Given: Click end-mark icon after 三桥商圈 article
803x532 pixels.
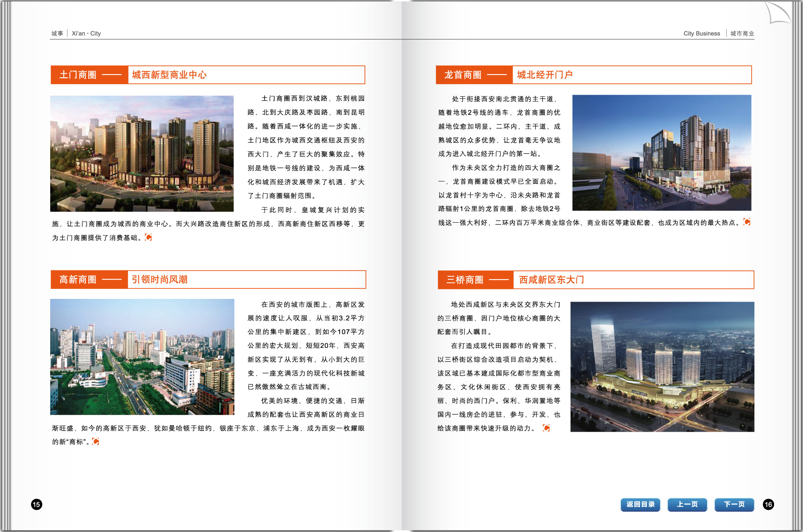Looking at the screenshot, I should point(546,428).
